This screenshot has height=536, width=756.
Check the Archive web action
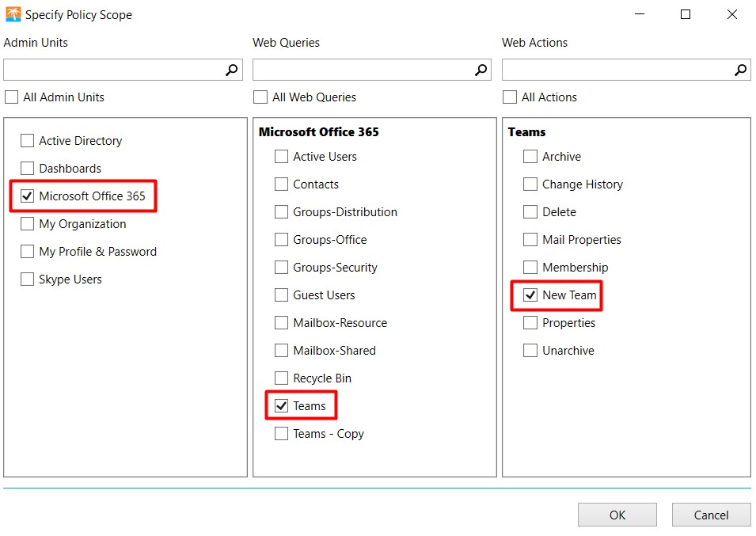point(530,157)
